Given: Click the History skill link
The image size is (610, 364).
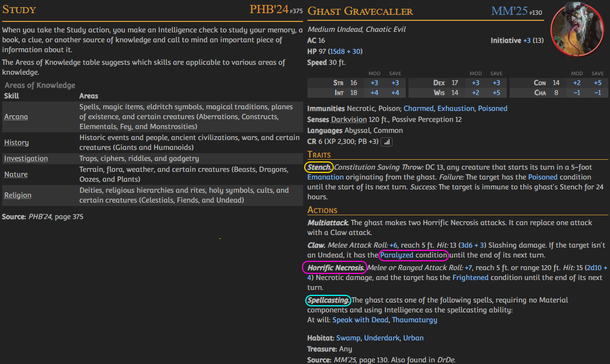Looking at the screenshot, I should 16,143.
